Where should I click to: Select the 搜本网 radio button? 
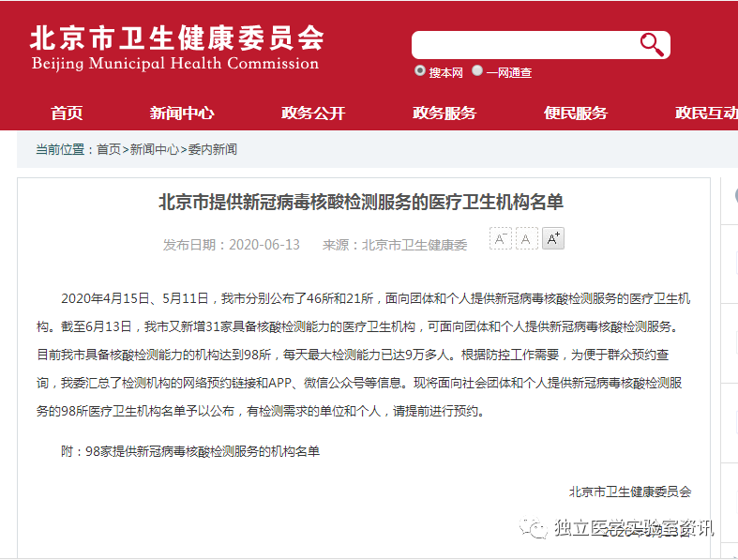(x=420, y=71)
